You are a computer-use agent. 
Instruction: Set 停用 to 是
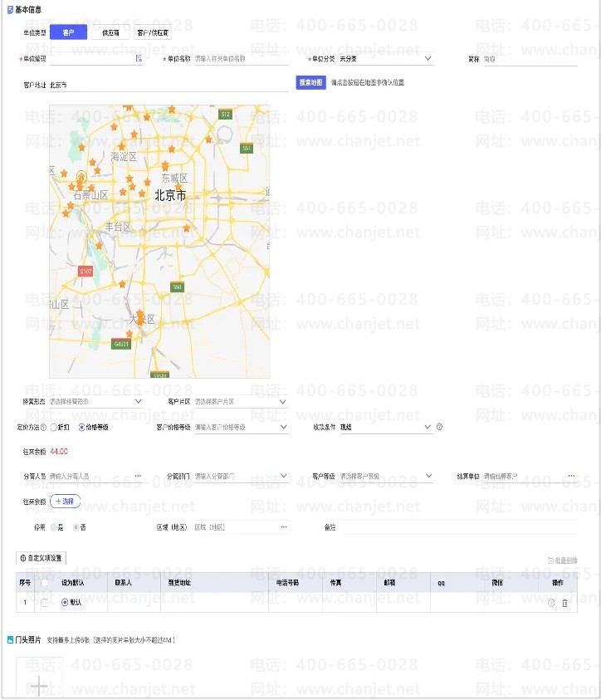(x=54, y=527)
